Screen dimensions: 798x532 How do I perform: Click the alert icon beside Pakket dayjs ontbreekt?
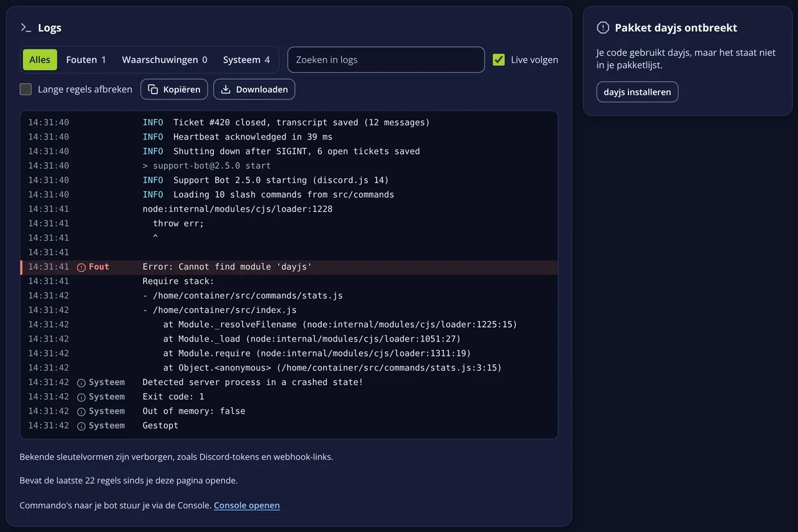coord(603,27)
